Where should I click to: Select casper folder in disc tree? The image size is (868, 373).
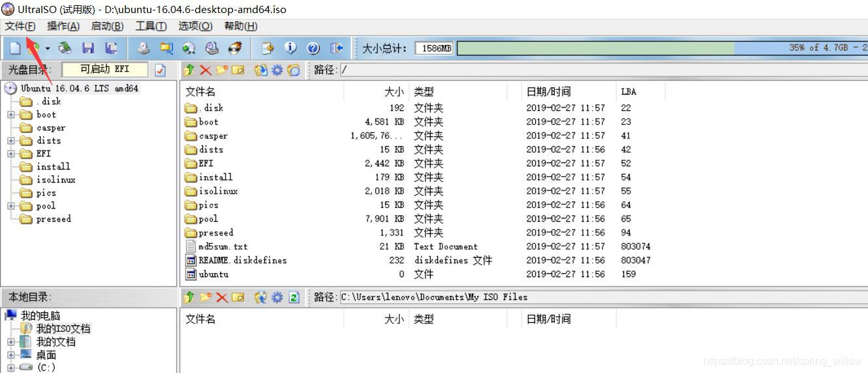(50, 128)
